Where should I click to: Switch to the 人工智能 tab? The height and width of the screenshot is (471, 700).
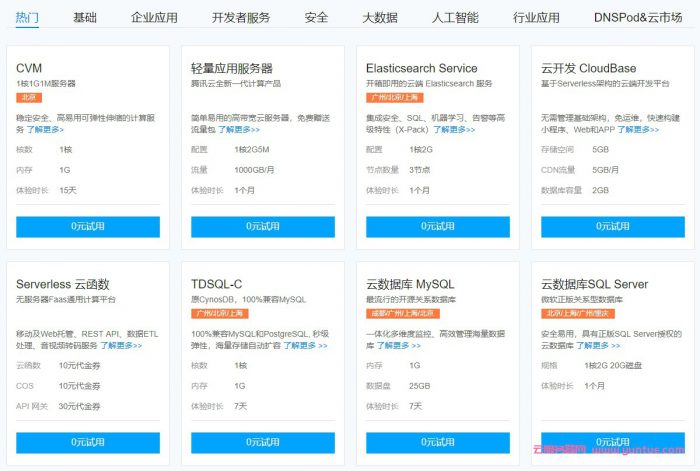coord(457,17)
